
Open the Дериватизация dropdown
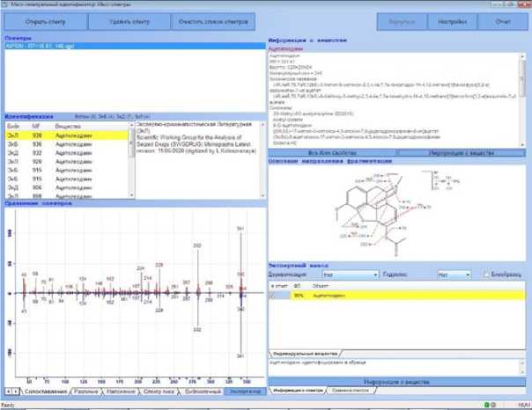[x=351, y=275]
